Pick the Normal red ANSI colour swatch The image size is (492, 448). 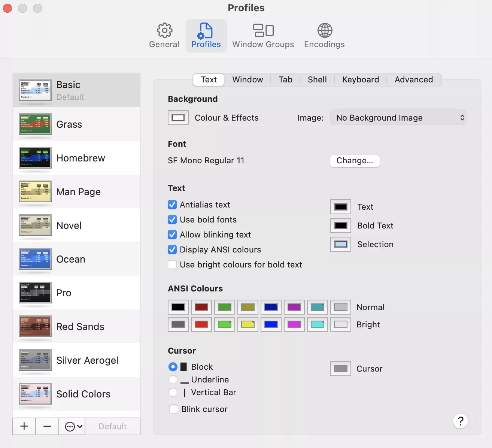(201, 307)
